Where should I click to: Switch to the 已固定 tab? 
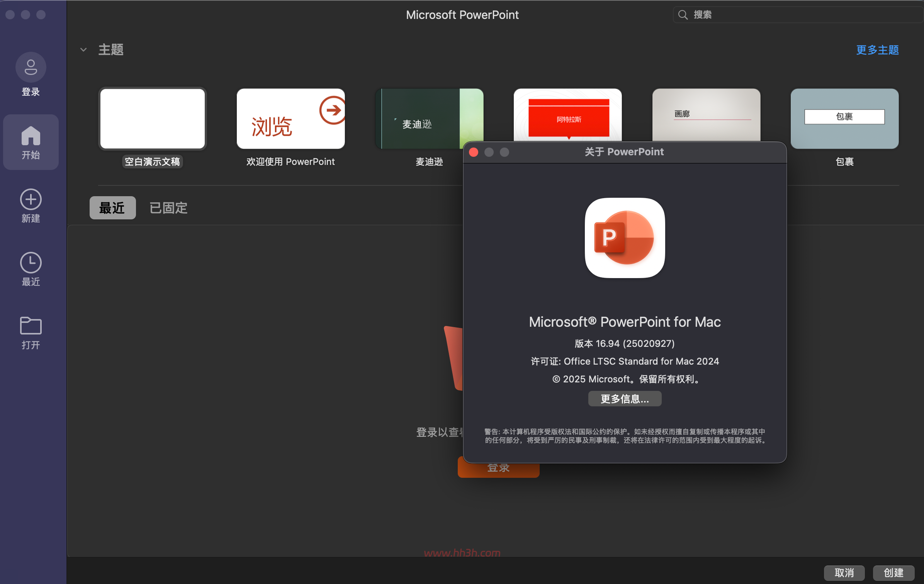(168, 208)
